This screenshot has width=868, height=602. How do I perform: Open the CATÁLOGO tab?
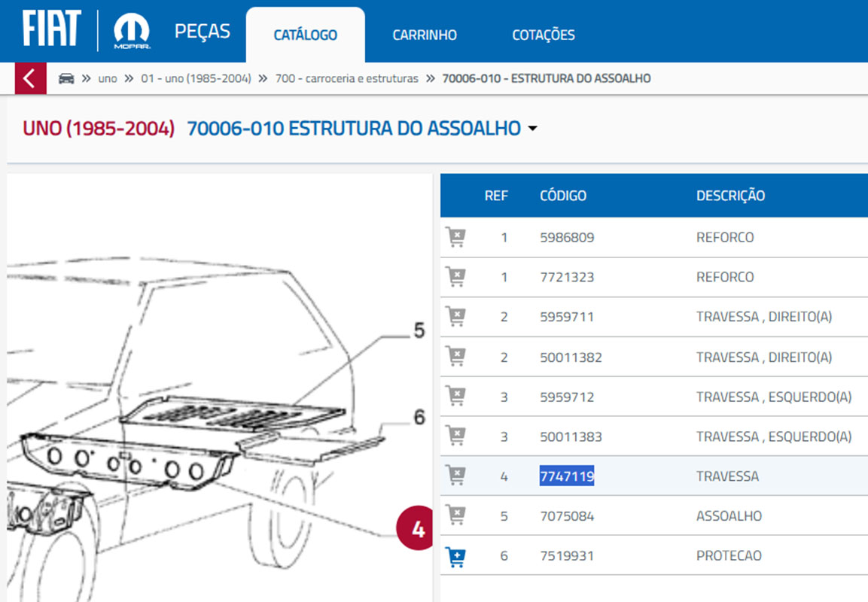pyautogui.click(x=305, y=35)
